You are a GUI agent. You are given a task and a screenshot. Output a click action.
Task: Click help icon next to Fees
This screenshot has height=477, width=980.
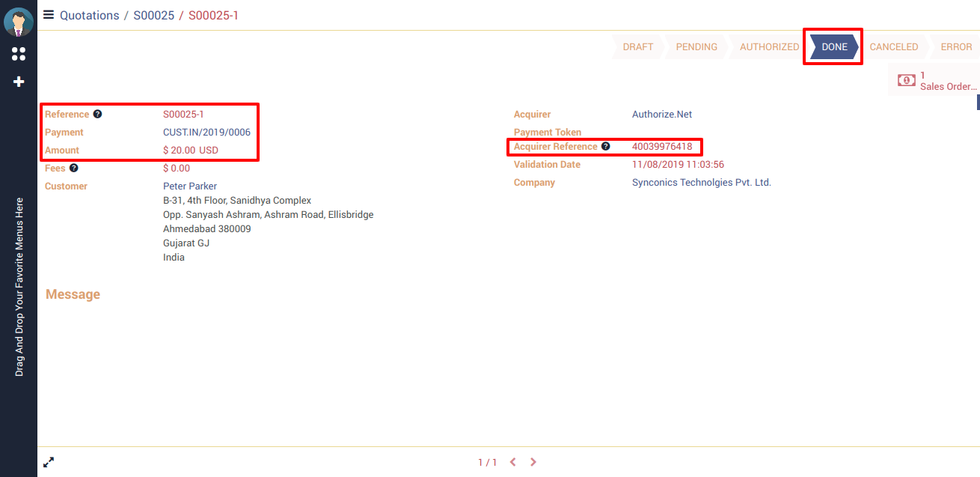74,168
